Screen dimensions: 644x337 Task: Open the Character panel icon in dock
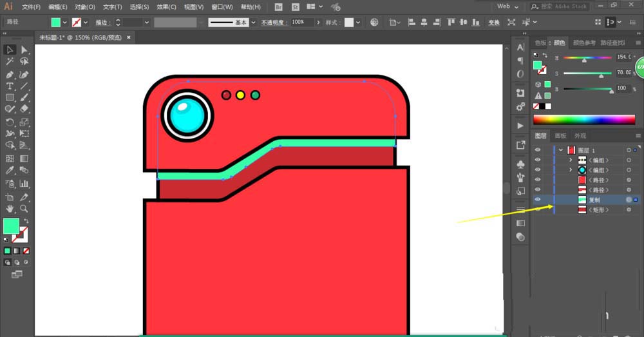coord(520,47)
